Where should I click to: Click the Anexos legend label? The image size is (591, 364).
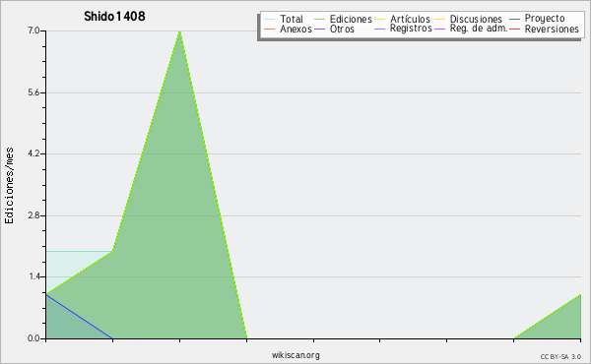click(295, 29)
